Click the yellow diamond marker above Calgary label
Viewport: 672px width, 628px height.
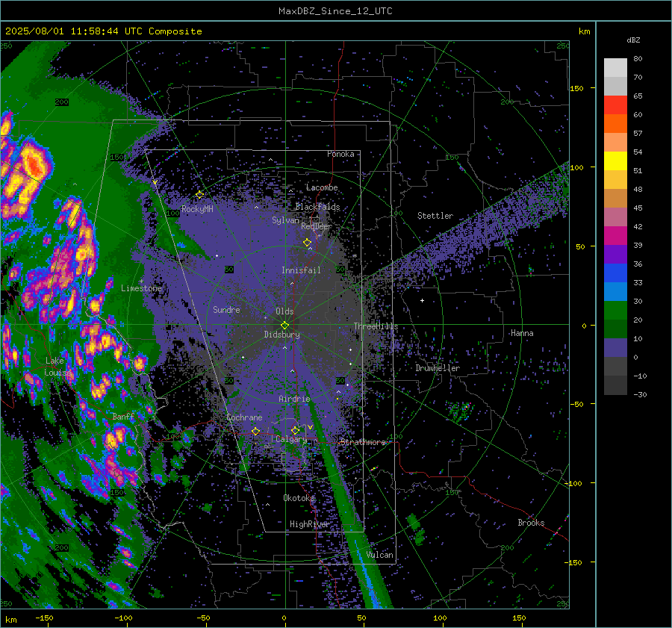295,430
